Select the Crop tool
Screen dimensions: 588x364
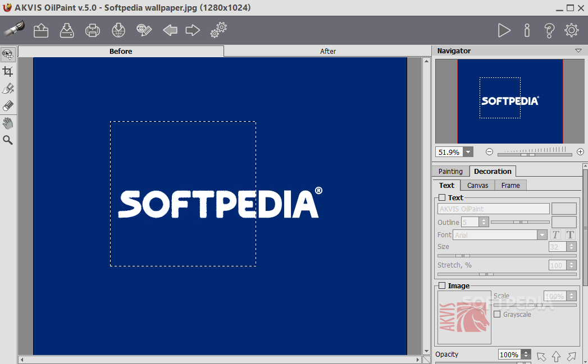pyautogui.click(x=8, y=71)
